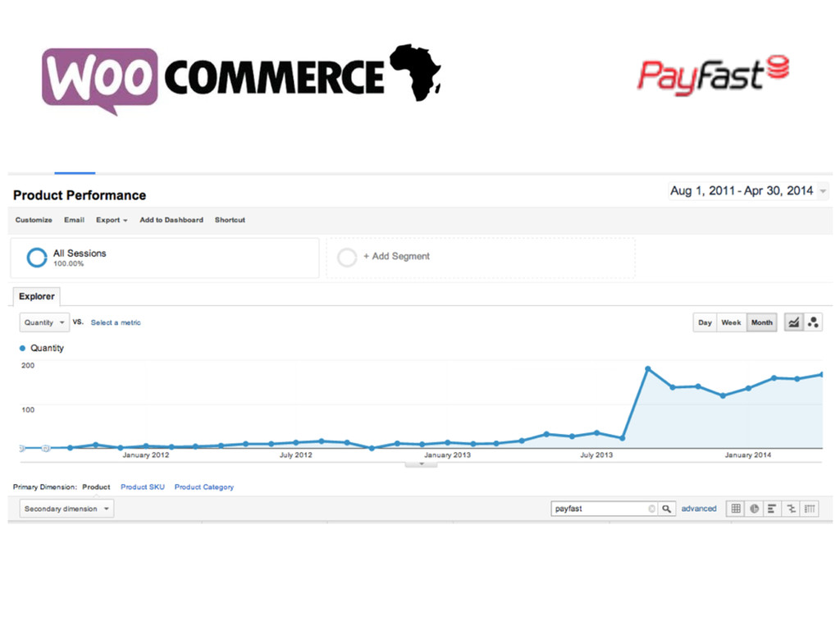
Task: Click the last data point on the chart
Action: click(820, 374)
